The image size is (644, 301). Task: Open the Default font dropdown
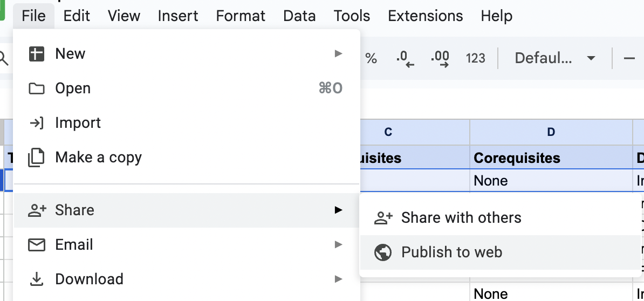[x=554, y=58]
